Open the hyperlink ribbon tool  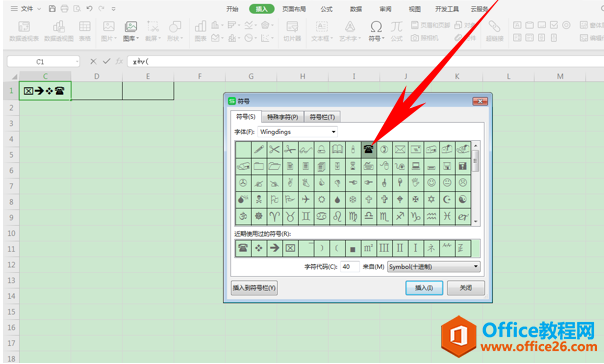495,31
